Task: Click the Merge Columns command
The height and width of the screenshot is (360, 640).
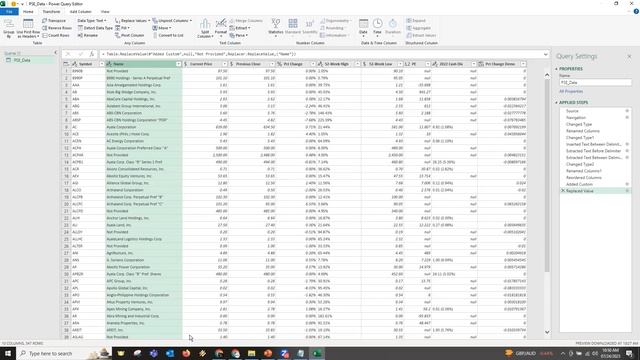Action: click(246, 20)
